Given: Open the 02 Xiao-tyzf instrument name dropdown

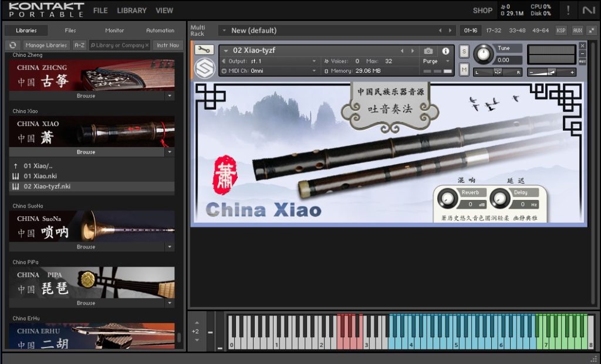Looking at the screenshot, I should (x=226, y=50).
